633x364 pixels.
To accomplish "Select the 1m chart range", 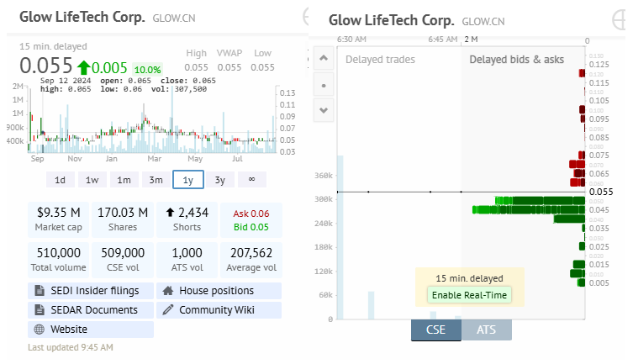I will coord(124,180).
